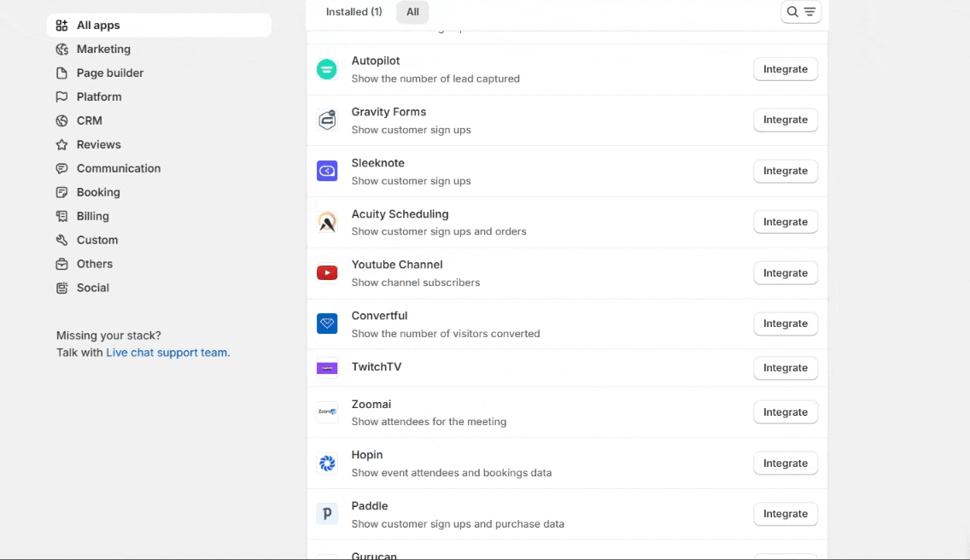Integrate the Zoomai app
This screenshot has height=560, width=970.
pos(785,412)
